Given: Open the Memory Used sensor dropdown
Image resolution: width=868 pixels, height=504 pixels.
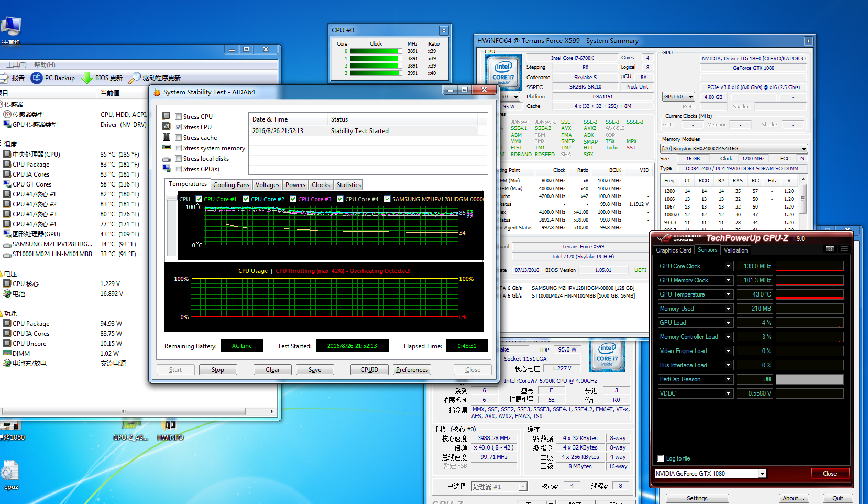Looking at the screenshot, I should pos(728,309).
